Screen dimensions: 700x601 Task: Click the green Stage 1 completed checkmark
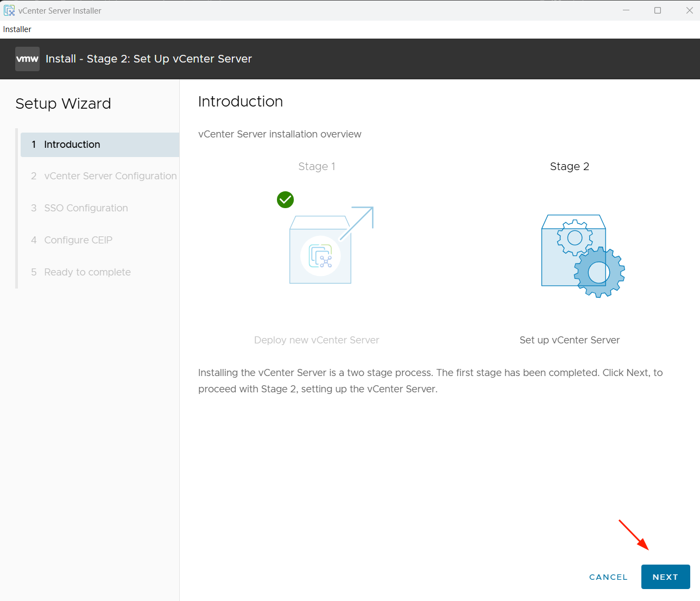pyautogui.click(x=285, y=200)
